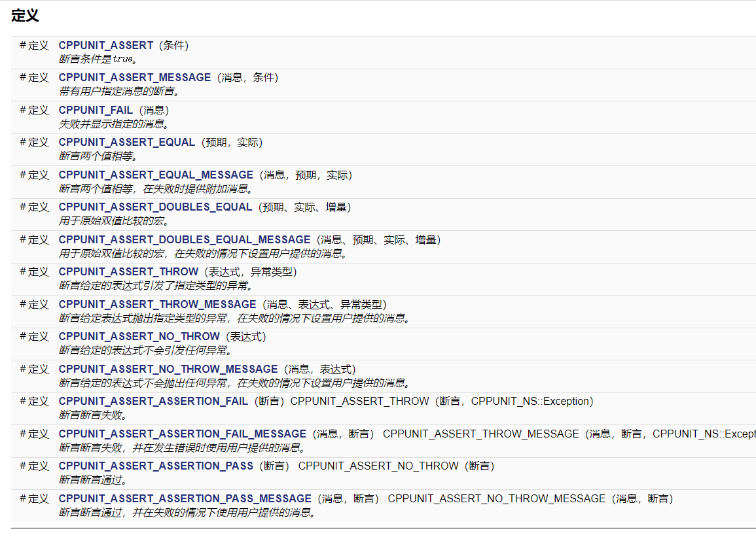Open the CPPUNIT_ASSERT_MESSAGE macro link
This screenshot has width=756, height=533.
135,78
